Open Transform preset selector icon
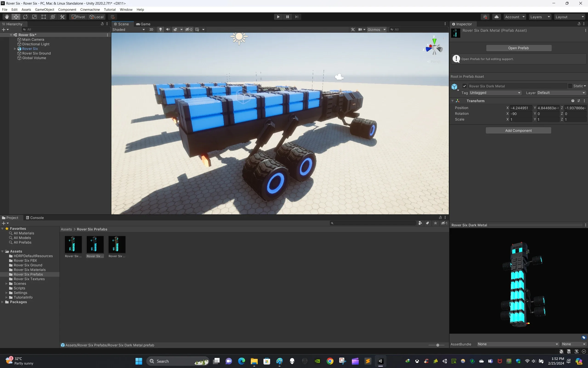 pos(579,101)
